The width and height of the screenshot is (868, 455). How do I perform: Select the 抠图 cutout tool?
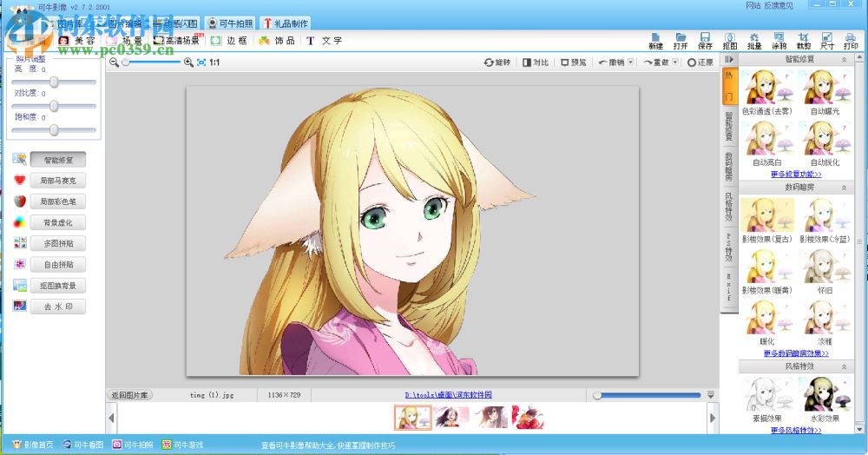(730, 40)
